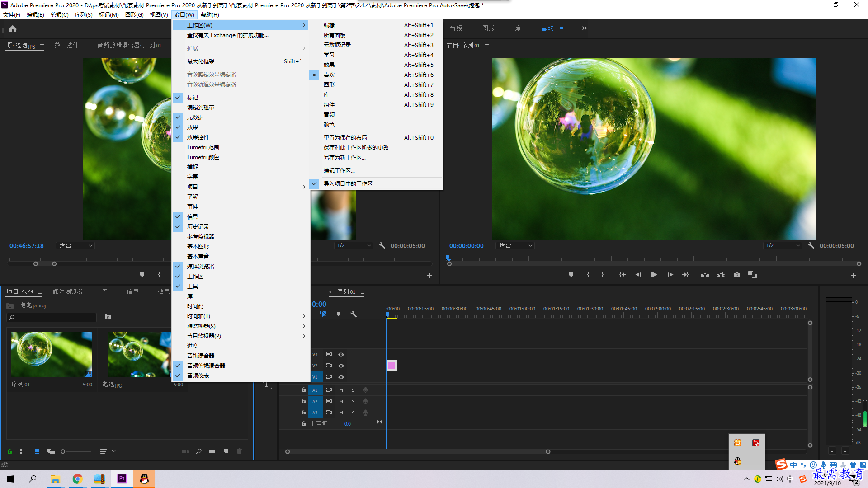Click New Item icon in project panel
Viewport: 868px width, 488px height.
point(226,451)
